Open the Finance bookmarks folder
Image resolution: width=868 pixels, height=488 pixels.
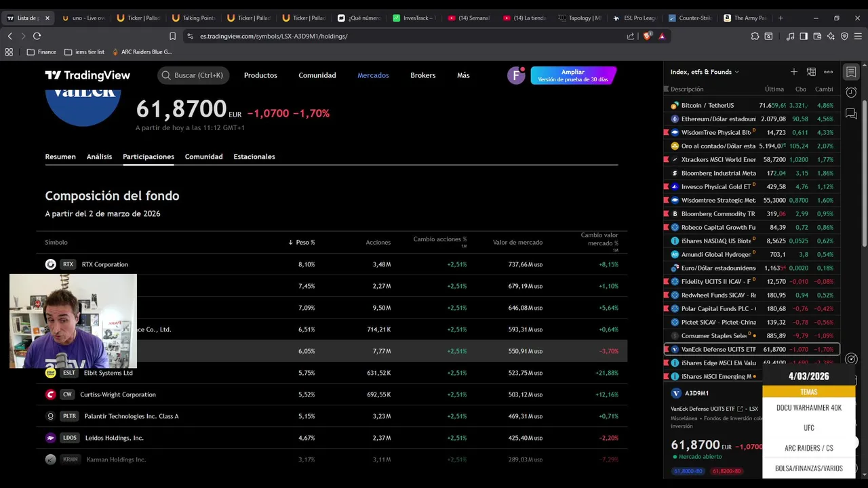[41, 52]
